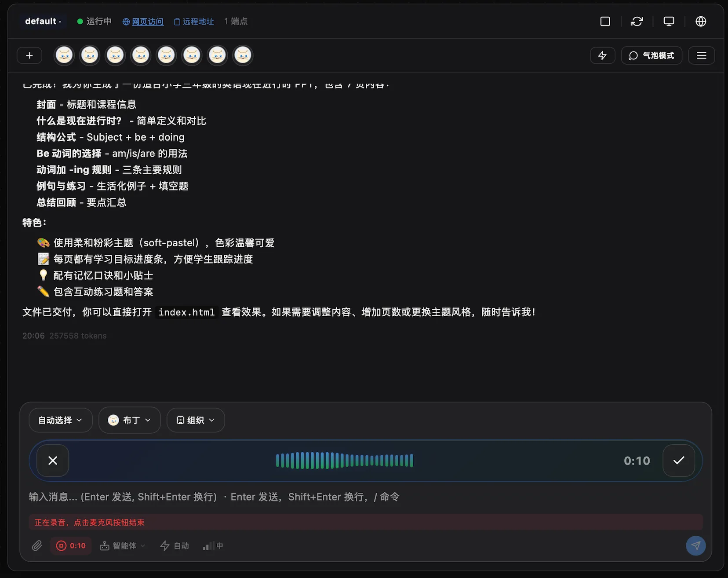Image resolution: width=728 pixels, height=578 pixels.
Task: Select the seventh cat avatar
Action: (217, 55)
